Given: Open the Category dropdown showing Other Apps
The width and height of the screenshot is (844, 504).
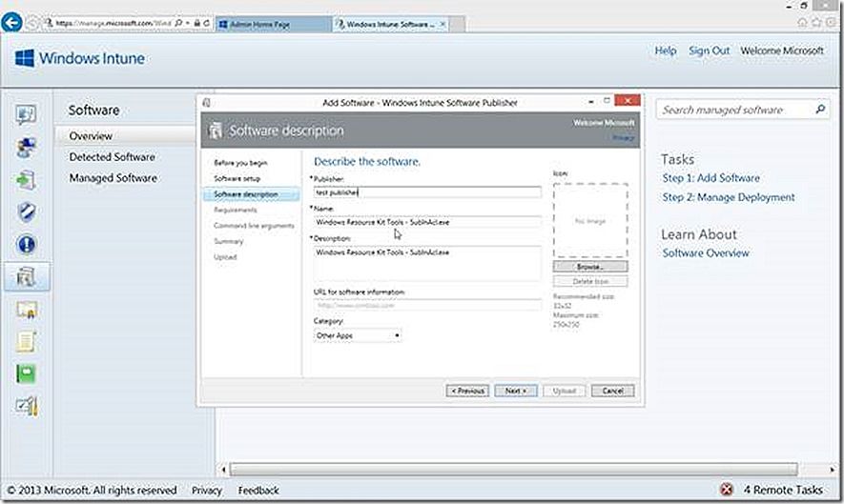Looking at the screenshot, I should tap(358, 335).
